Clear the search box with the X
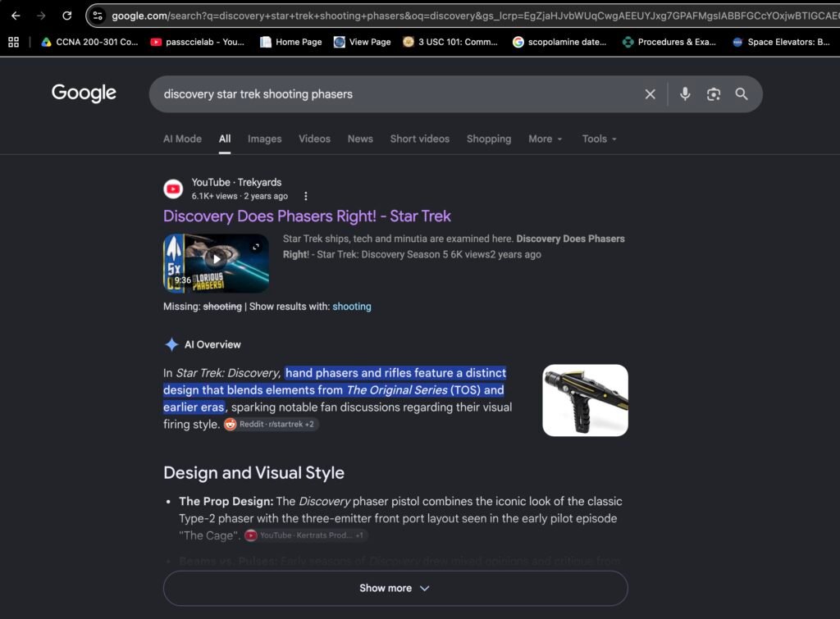The height and width of the screenshot is (619, 840). (x=650, y=94)
